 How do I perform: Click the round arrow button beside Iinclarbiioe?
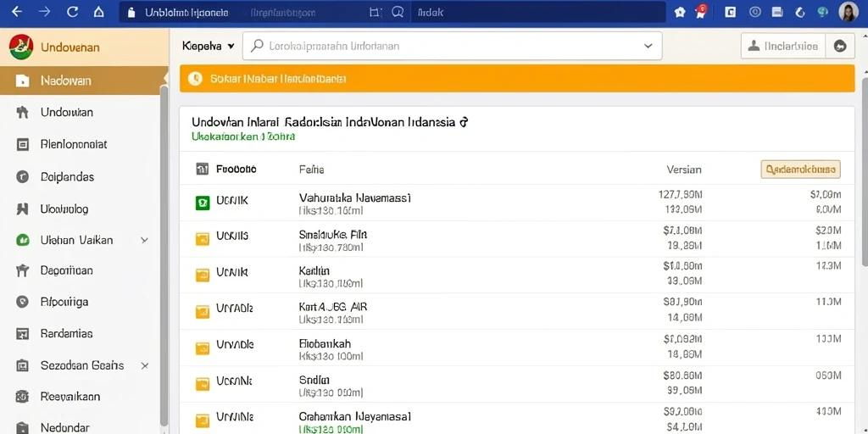(840, 47)
